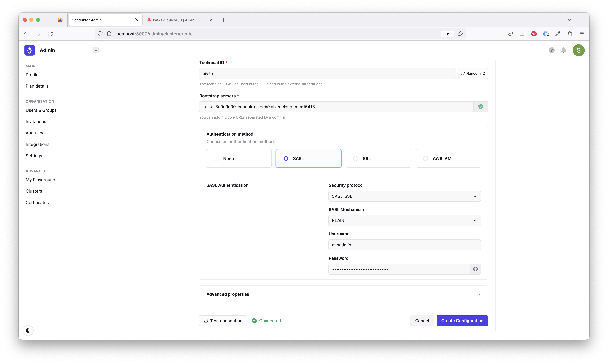The height and width of the screenshot is (364, 608).
Task: Click the tracking protection shield in address bar
Action: (x=100, y=34)
